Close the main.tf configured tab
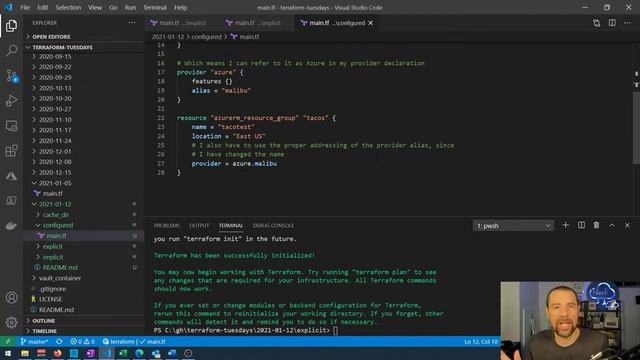Viewport: 640px width, 360px height. (371, 23)
